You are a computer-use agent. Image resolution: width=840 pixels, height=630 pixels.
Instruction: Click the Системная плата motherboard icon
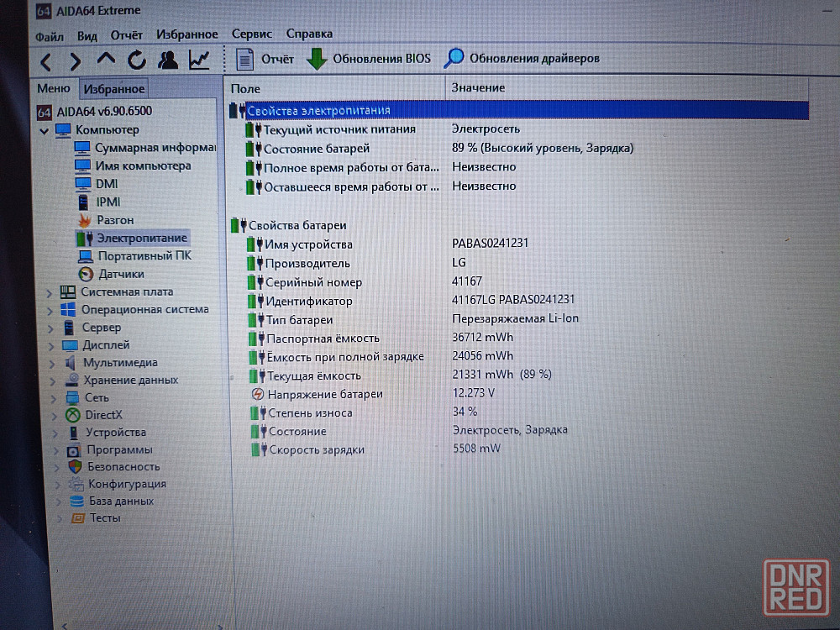68,292
